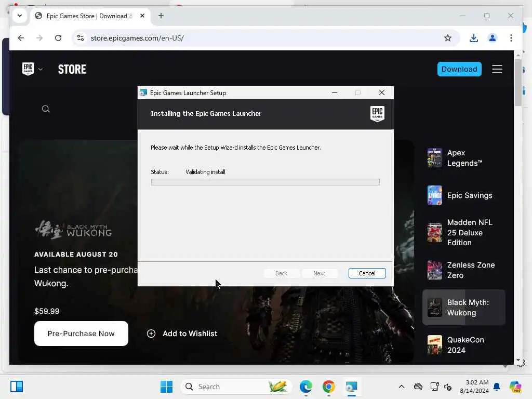Reload the Epic Games Store page
Image resolution: width=532 pixels, height=399 pixels.
[58, 38]
